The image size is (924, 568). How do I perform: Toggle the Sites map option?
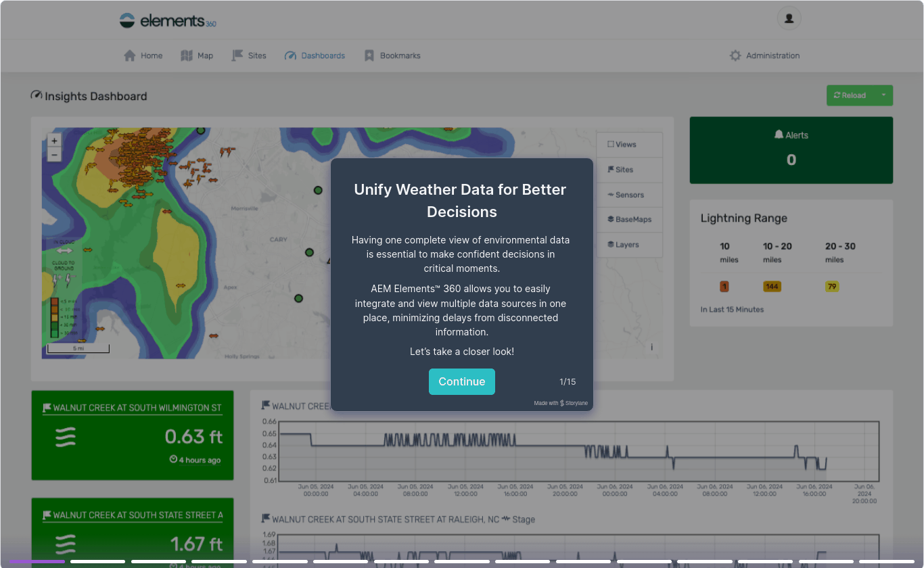tap(628, 169)
